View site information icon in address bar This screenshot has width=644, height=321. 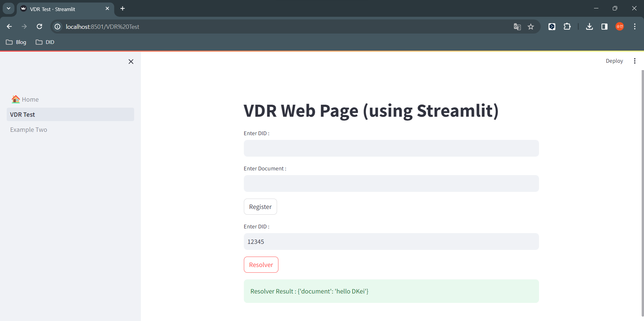(58, 26)
